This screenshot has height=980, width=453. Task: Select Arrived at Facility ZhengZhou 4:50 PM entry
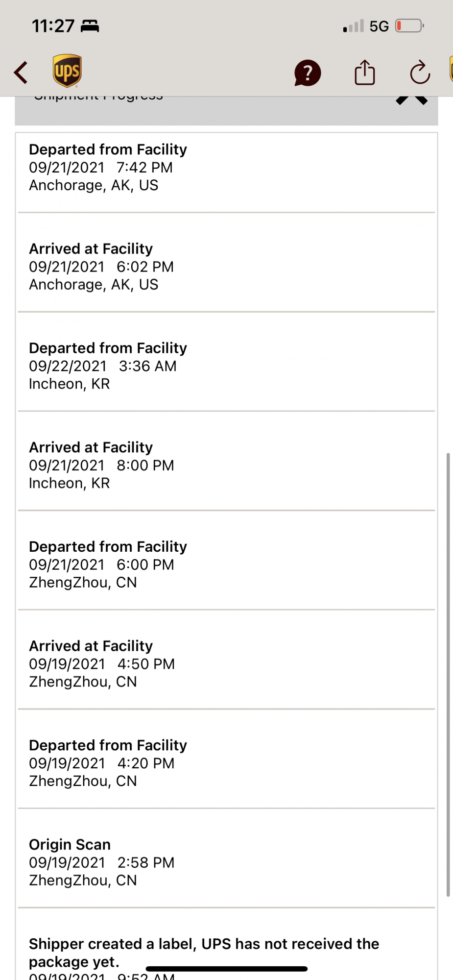click(x=226, y=663)
